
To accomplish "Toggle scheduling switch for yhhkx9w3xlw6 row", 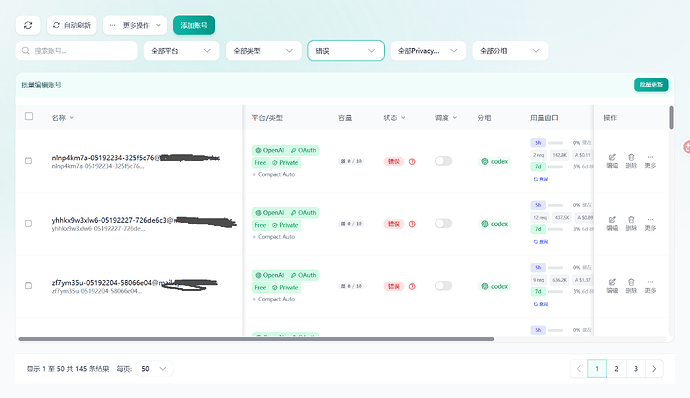I will tap(443, 223).
